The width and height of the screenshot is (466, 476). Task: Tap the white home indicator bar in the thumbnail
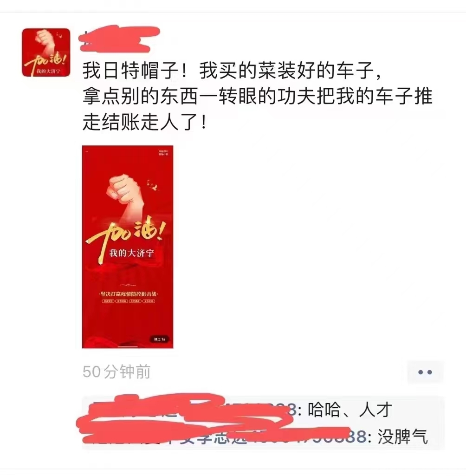tap(128, 346)
